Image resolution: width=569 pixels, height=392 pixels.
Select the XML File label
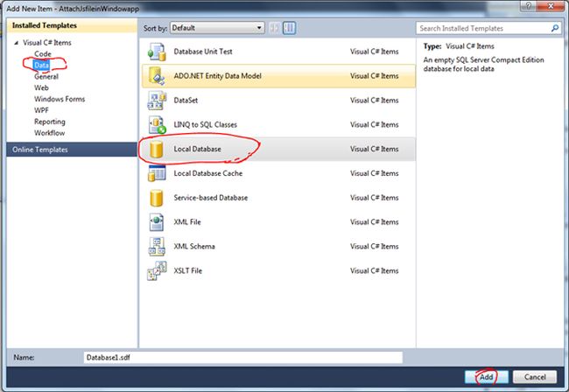186,222
